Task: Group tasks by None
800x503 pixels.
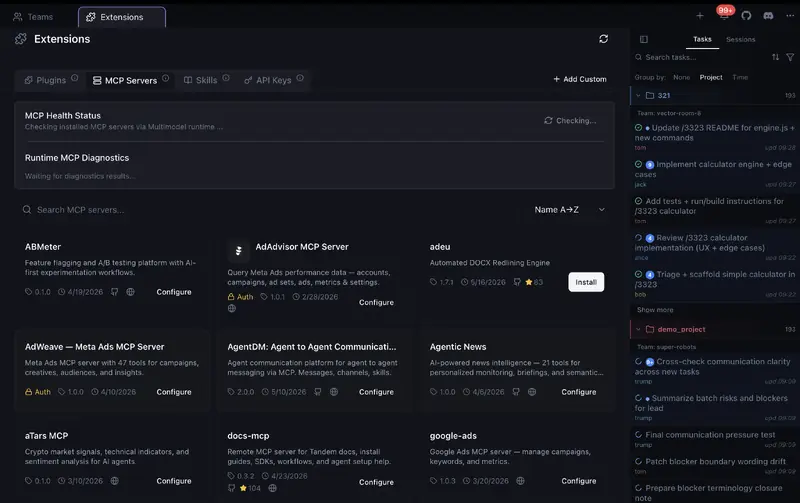Action: tap(681, 78)
